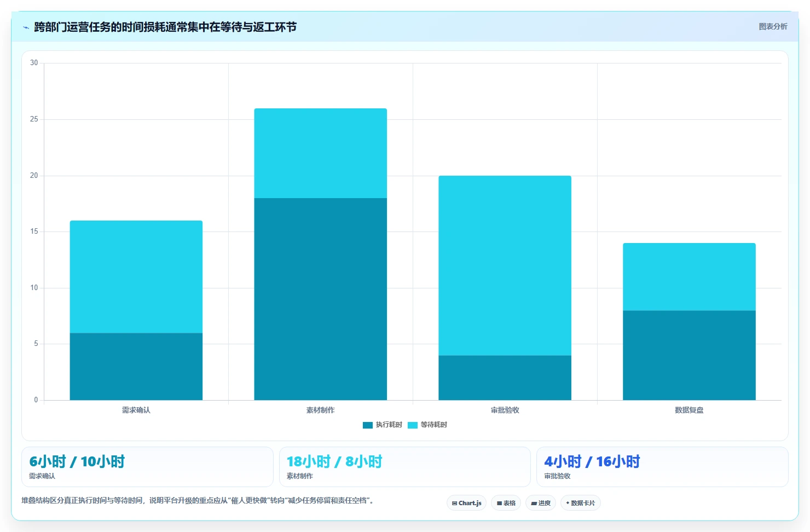
Task: Click the tall 等待耗时 segment for 审批验收
Action: point(505,265)
